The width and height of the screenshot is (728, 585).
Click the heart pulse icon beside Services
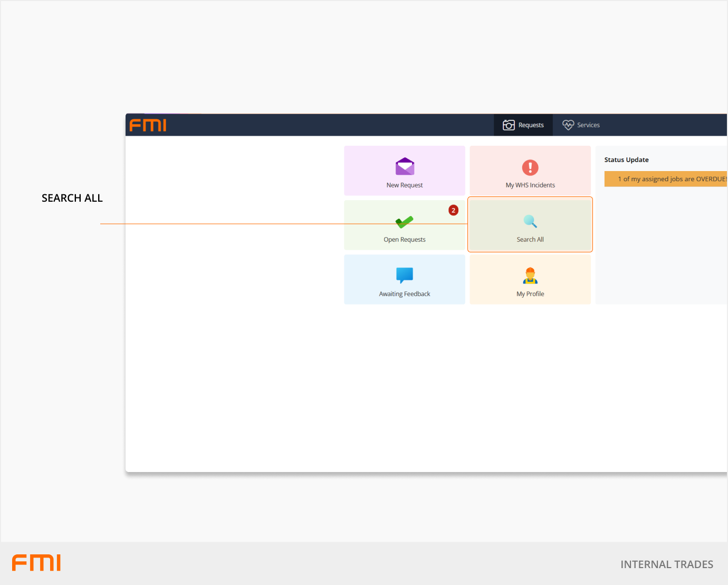(568, 125)
